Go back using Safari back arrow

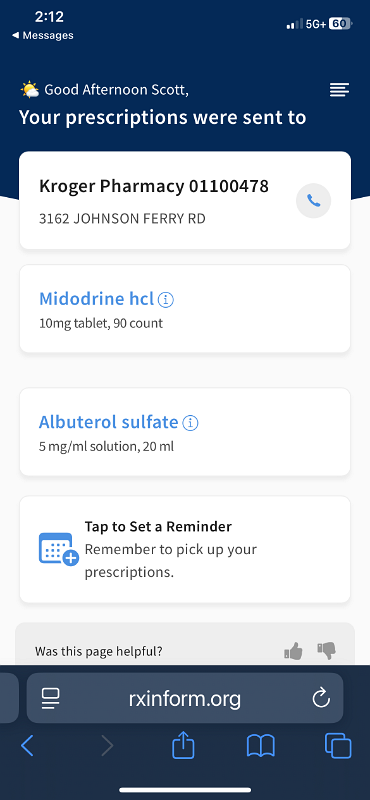pyautogui.click(x=27, y=746)
